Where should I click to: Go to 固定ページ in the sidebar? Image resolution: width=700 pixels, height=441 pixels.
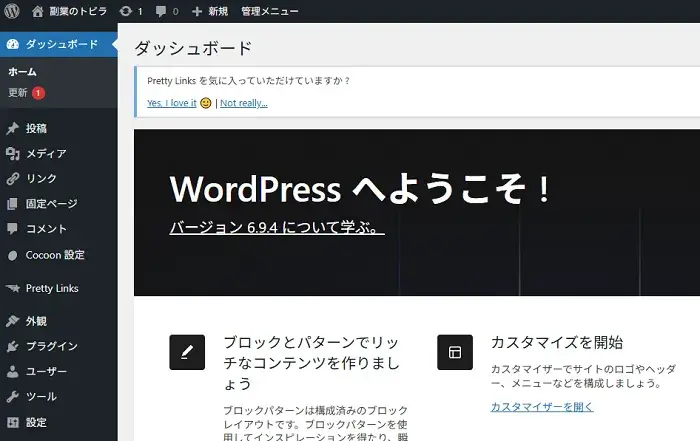51,204
